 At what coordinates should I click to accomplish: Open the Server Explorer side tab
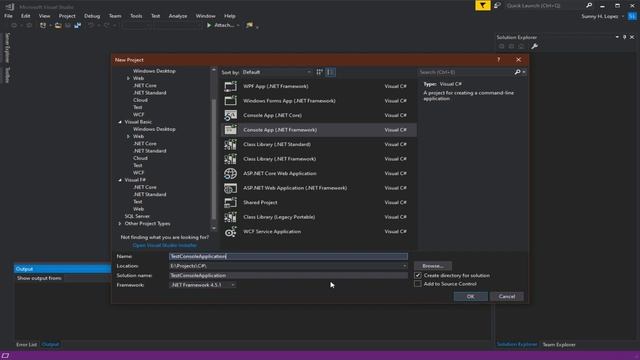click(7, 48)
